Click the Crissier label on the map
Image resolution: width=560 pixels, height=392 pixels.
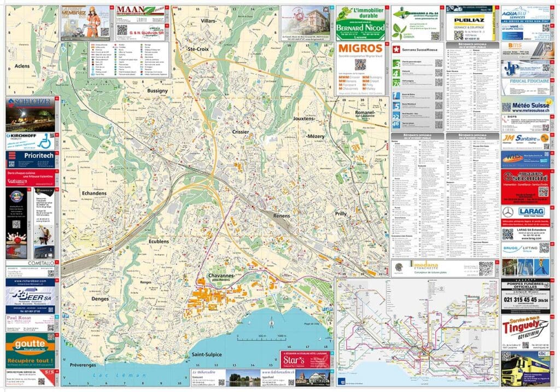coord(241,132)
